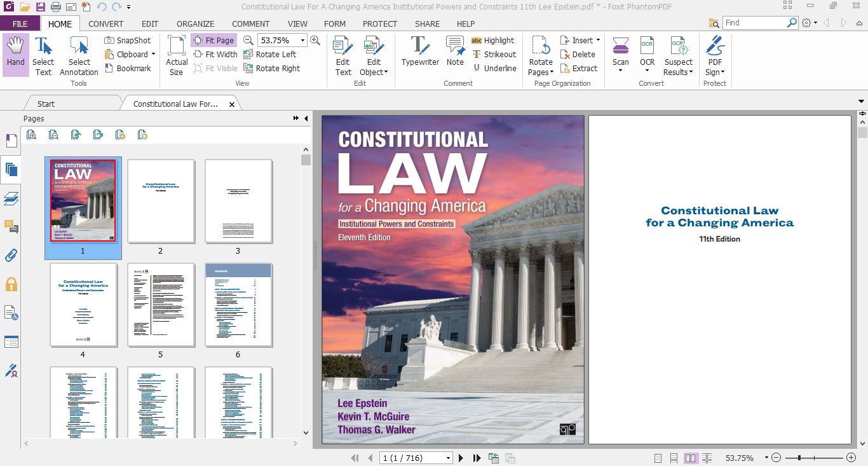Add a Note comment
868x466 pixels.
click(x=455, y=52)
